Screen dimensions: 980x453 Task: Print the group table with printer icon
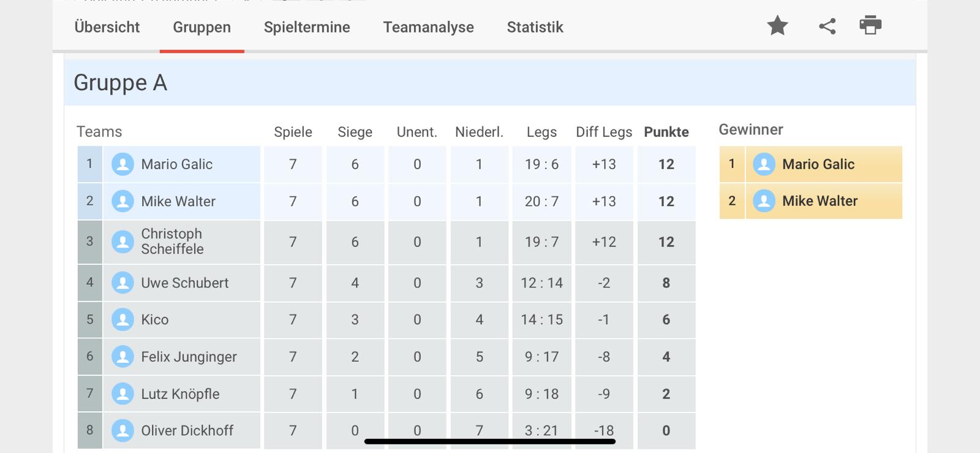pos(870,25)
